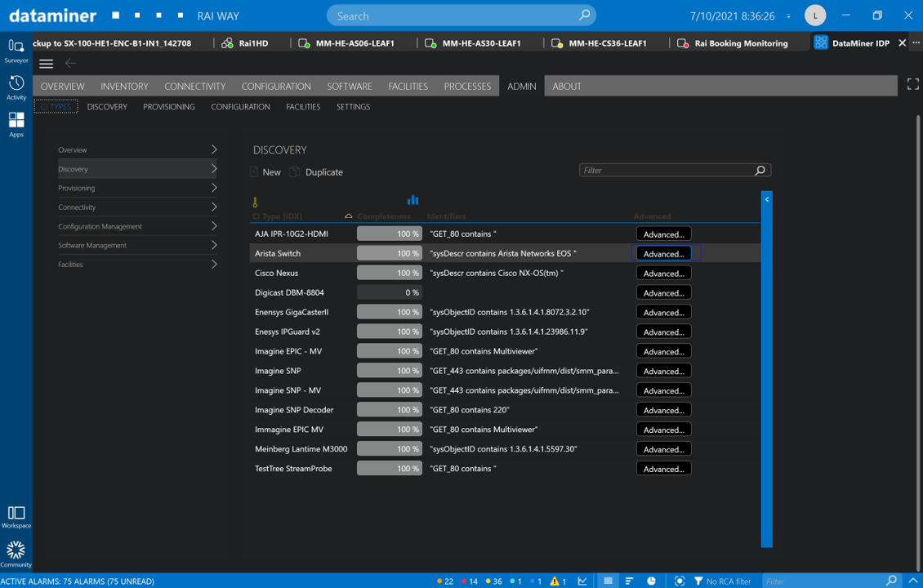
Task: Switch to the ABOUT tab
Action: click(x=567, y=86)
